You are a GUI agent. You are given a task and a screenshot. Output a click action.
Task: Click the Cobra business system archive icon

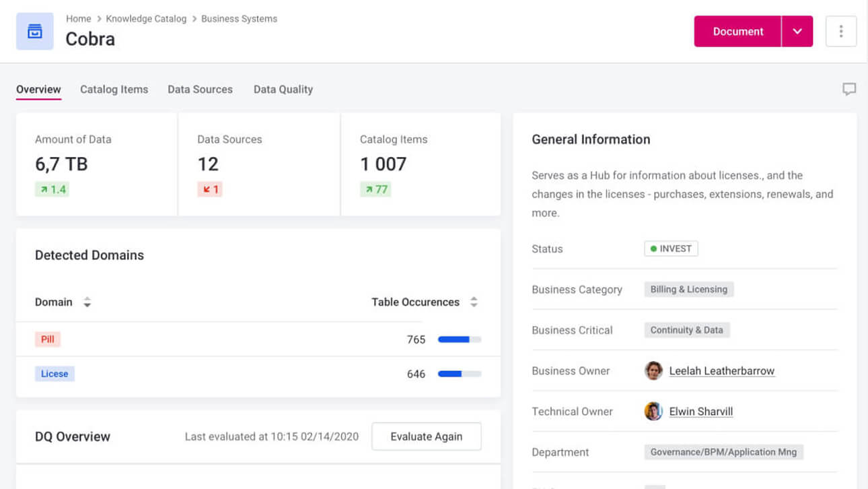click(x=34, y=32)
